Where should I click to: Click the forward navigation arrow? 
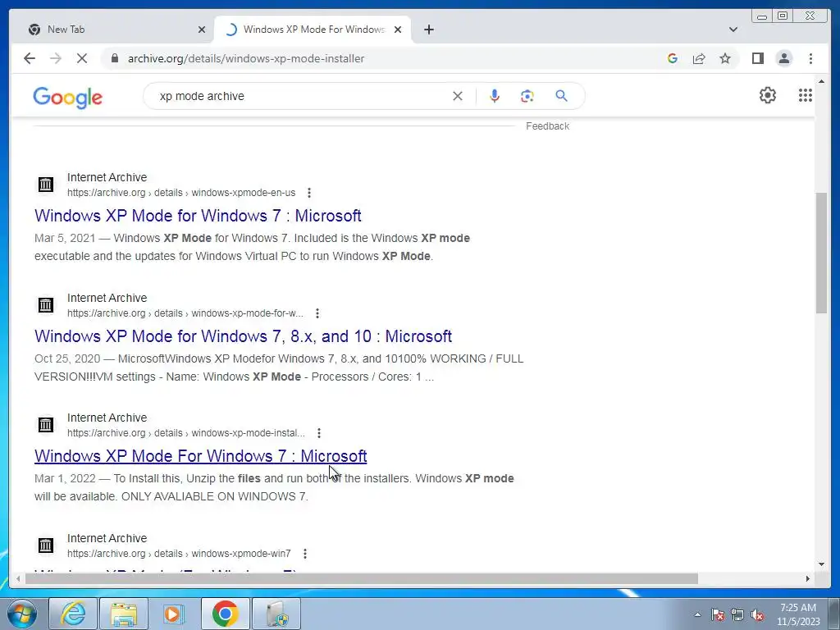[x=56, y=58]
